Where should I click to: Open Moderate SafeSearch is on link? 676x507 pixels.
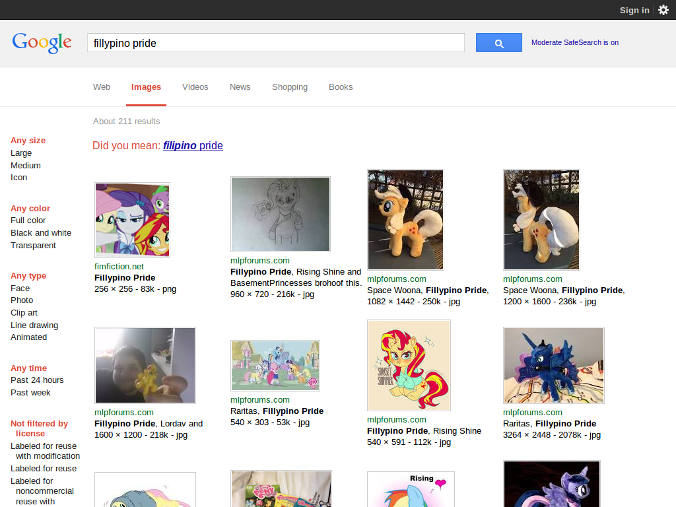[575, 42]
